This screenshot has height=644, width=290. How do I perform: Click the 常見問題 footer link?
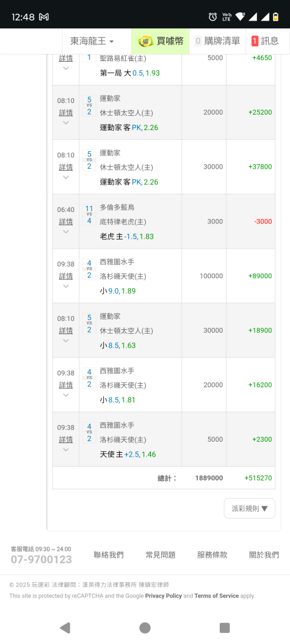coord(160,555)
